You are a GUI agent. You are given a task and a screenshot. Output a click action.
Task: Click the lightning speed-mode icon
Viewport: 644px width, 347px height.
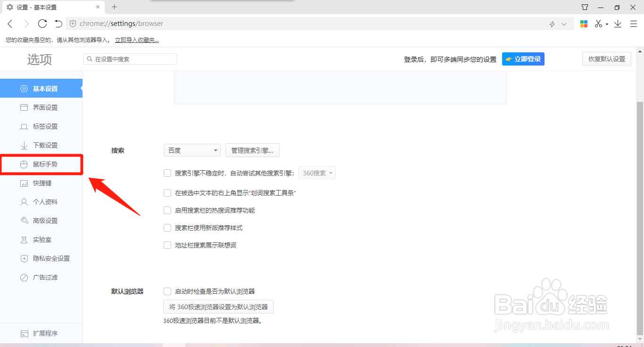pos(552,24)
